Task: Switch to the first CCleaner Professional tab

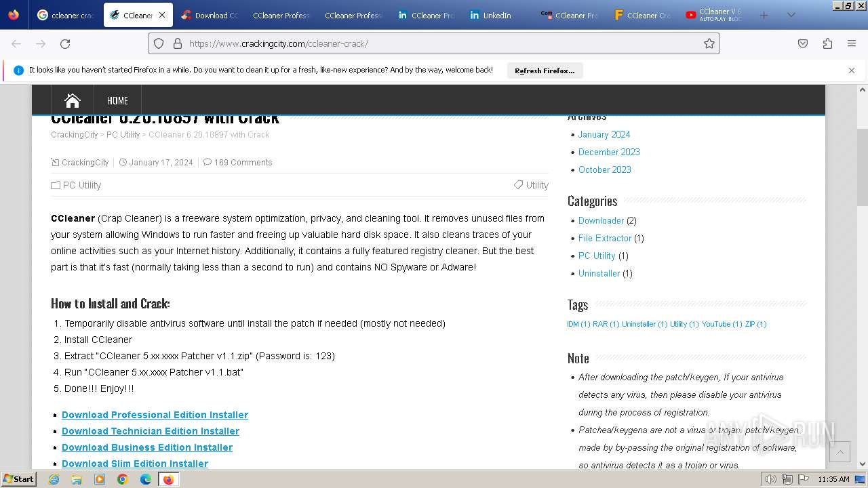Action: (281, 15)
